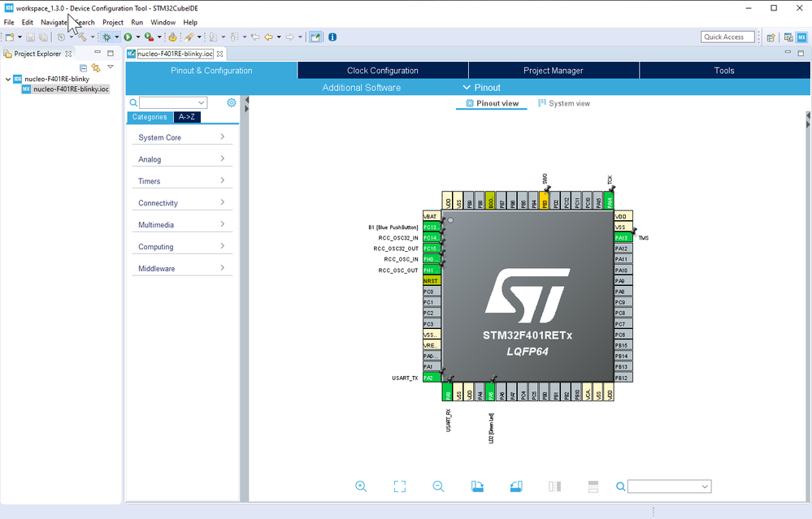Image resolution: width=812 pixels, height=519 pixels.
Task: Click the category search magnifier icon
Action: 133,102
